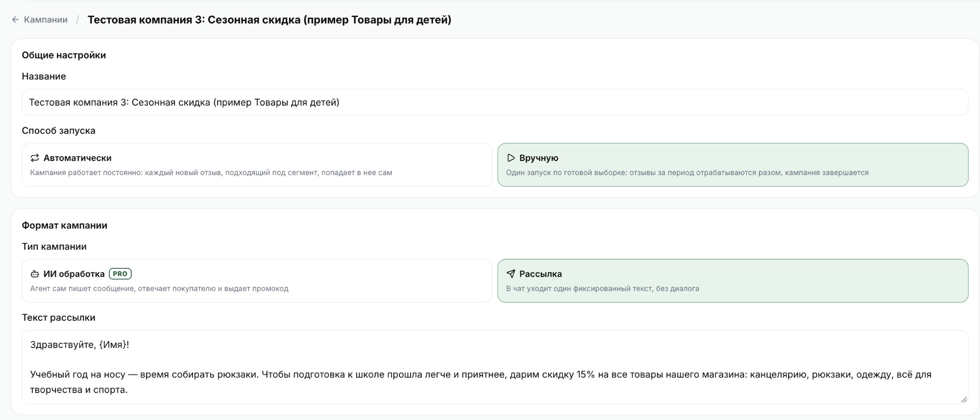The width and height of the screenshot is (980, 420).
Task: Click the green PRO badge
Action: (x=120, y=274)
